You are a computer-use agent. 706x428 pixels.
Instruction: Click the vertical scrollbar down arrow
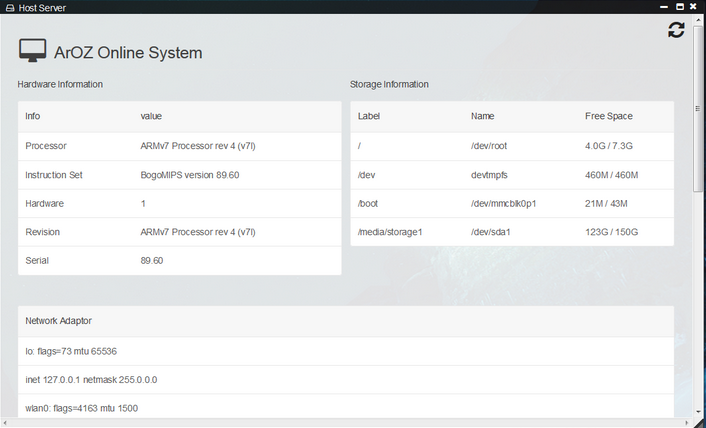point(699,412)
